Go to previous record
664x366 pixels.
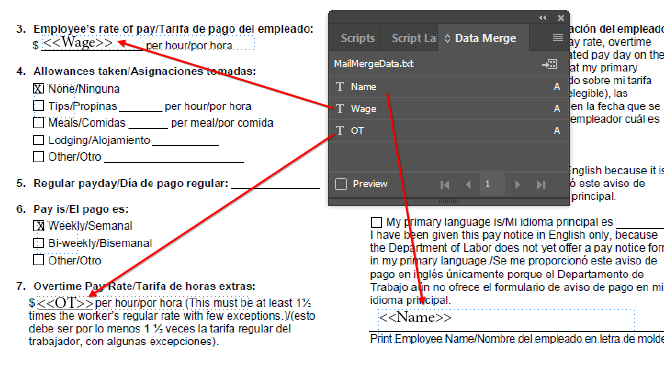(x=468, y=185)
